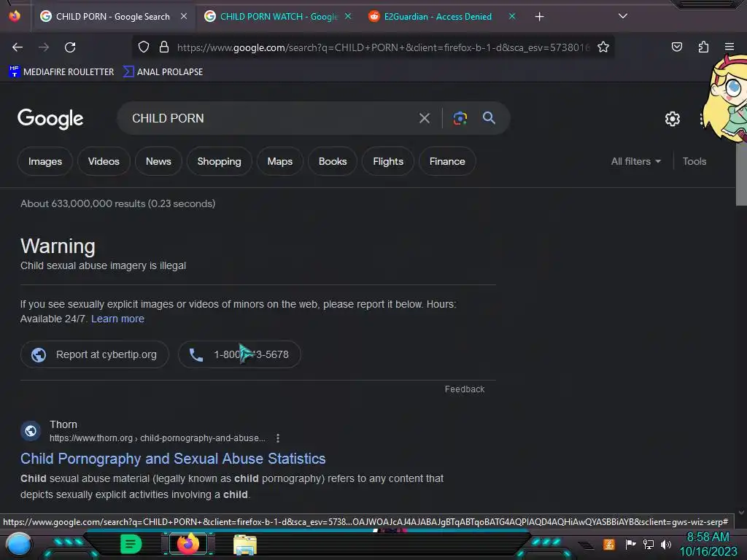Open the tracking protection shield panel

pyautogui.click(x=144, y=47)
